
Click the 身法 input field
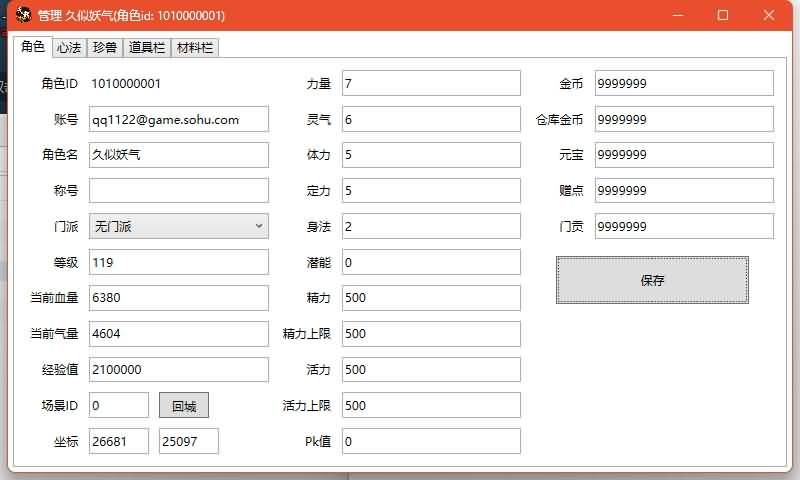pyautogui.click(x=431, y=226)
